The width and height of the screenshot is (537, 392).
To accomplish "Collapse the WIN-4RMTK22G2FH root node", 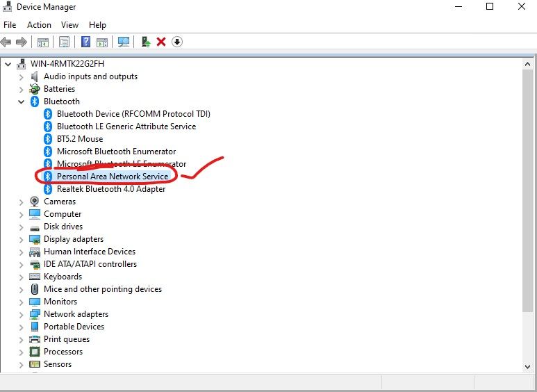I will tap(8, 64).
